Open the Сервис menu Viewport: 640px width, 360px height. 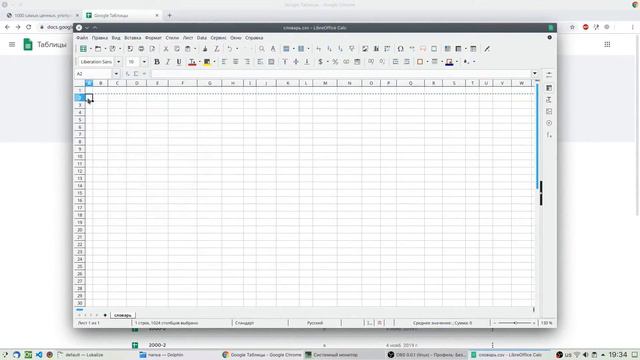(218, 38)
